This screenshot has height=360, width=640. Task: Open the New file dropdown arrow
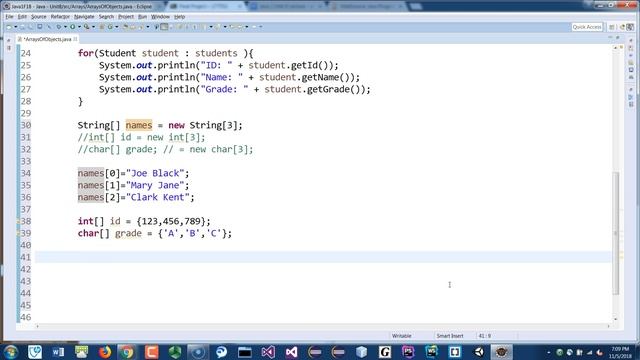point(16,27)
